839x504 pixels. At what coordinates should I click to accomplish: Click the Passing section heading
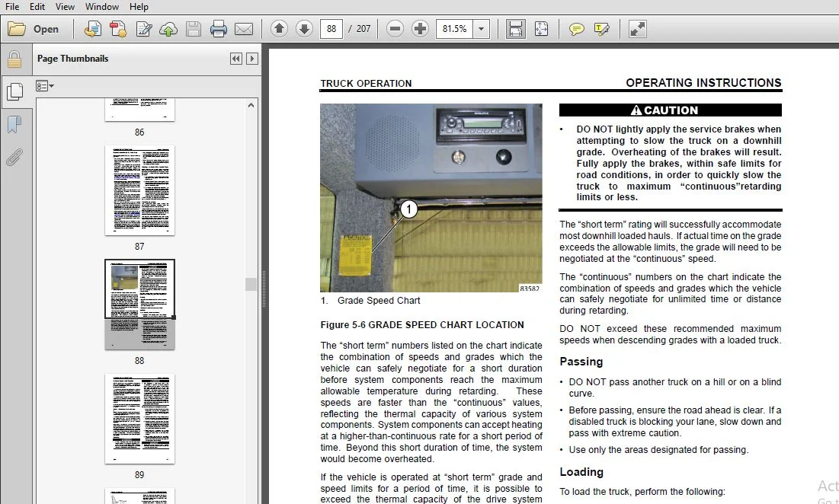pyautogui.click(x=581, y=362)
